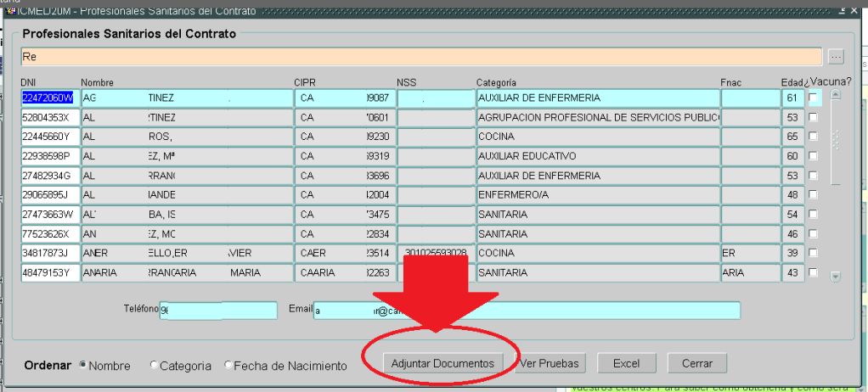The height and width of the screenshot is (392, 868).
Task: Click the orange search field containing 'Re'
Action: (x=420, y=57)
